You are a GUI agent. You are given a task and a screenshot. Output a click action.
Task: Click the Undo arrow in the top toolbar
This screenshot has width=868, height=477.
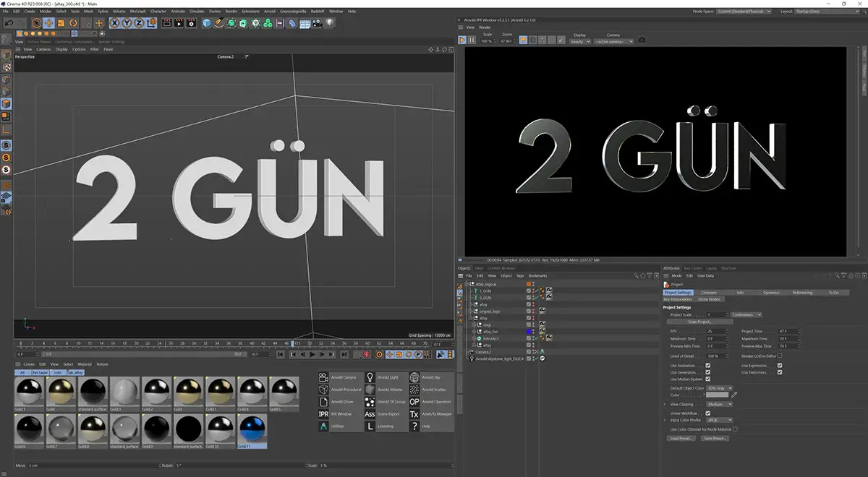[9, 22]
